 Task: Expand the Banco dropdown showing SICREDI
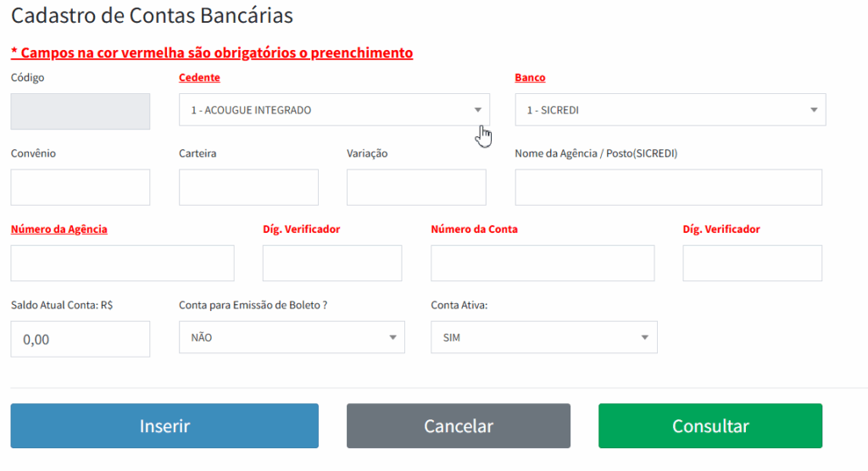[670, 110]
